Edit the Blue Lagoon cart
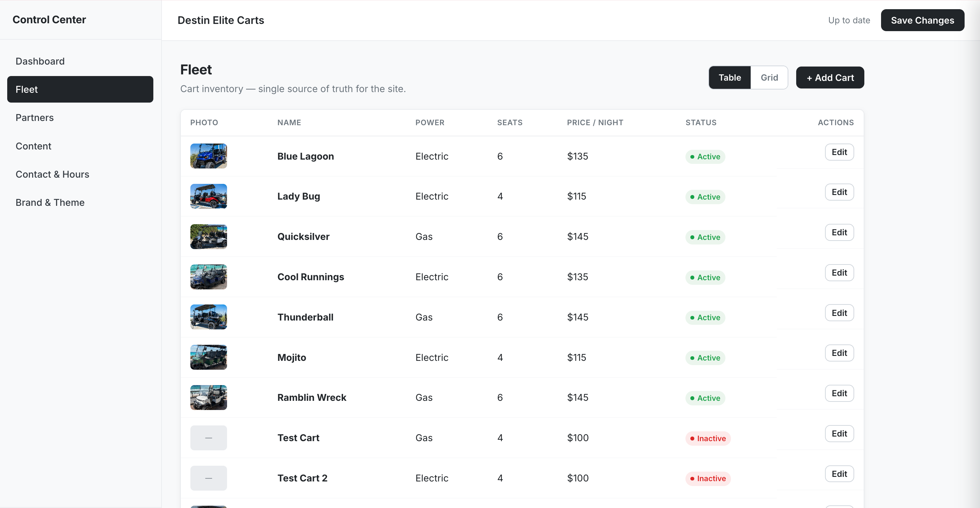The height and width of the screenshot is (508, 980). (839, 152)
